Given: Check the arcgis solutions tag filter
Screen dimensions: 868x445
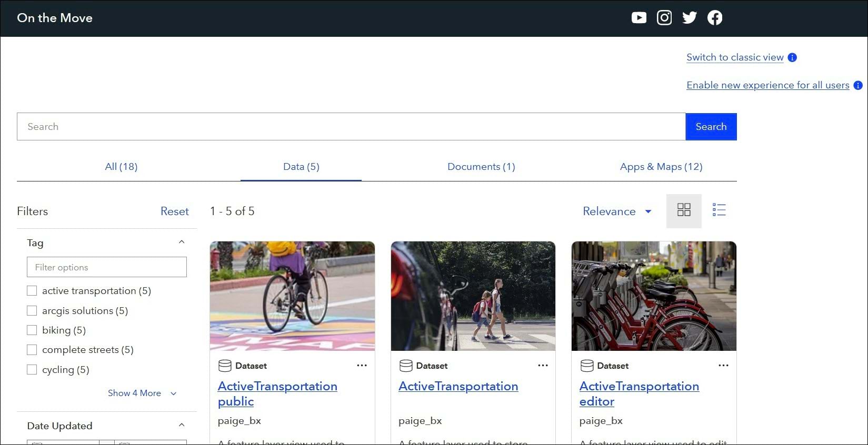Looking at the screenshot, I should tap(32, 311).
